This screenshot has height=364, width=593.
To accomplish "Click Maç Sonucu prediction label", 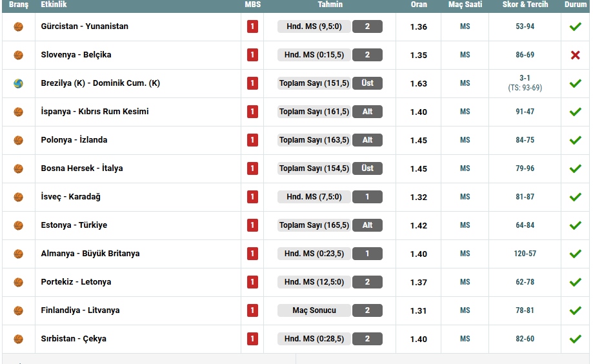I will click(314, 310).
